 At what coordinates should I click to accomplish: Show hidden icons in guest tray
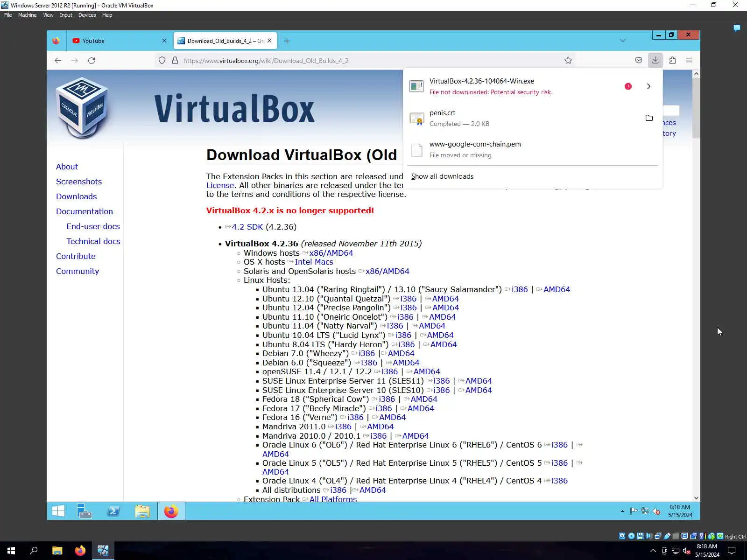[x=622, y=511]
